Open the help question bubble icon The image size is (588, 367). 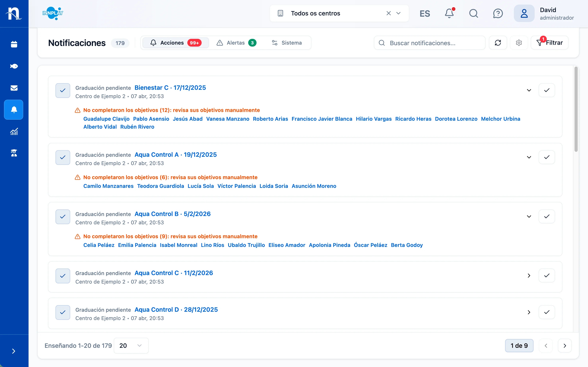498,13
